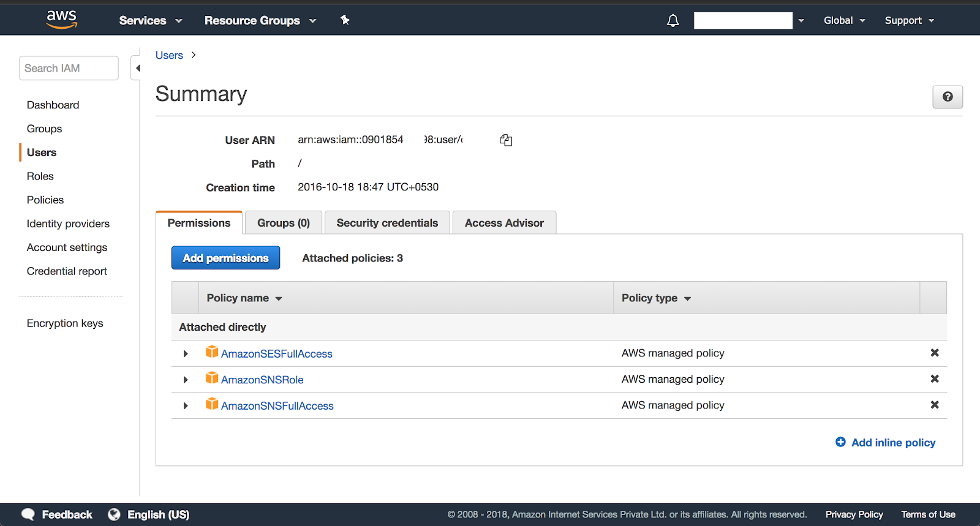This screenshot has height=526, width=980.
Task: Sort by Policy type column header
Action: [x=656, y=298]
